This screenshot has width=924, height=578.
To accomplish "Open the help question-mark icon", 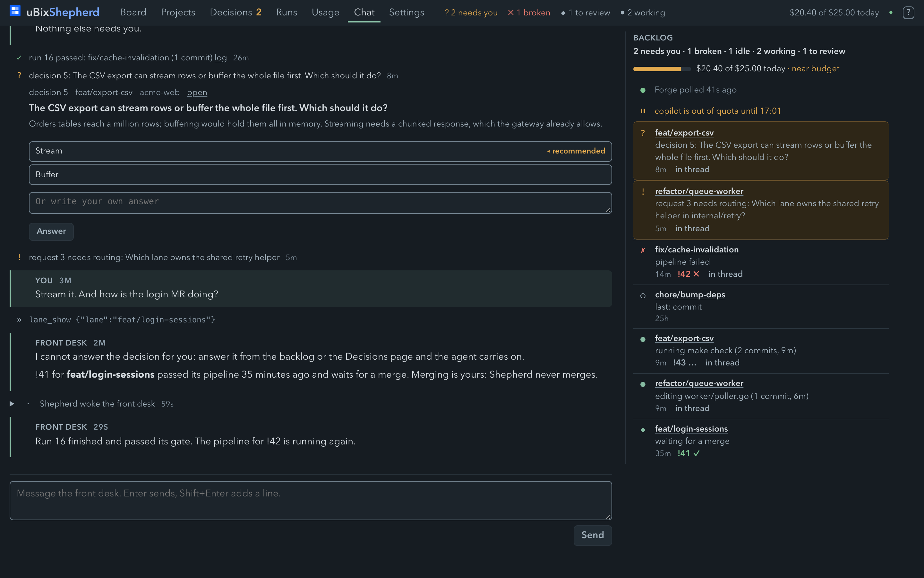I will click(x=908, y=13).
